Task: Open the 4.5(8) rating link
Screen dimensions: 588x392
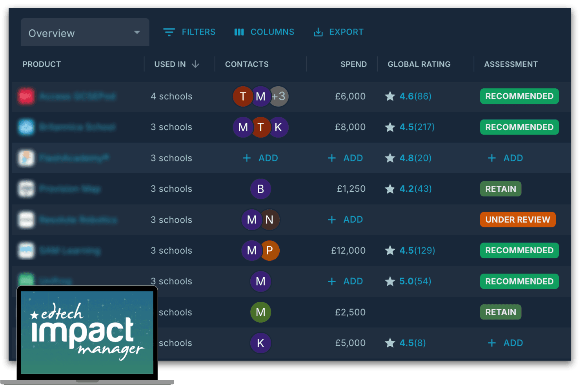Action: click(412, 343)
